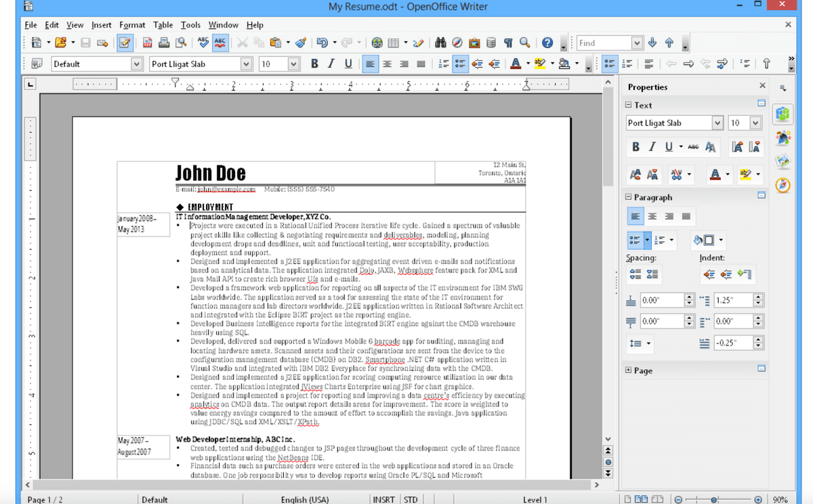Open the Table menu
The width and height of the screenshot is (813, 504).
point(163,25)
